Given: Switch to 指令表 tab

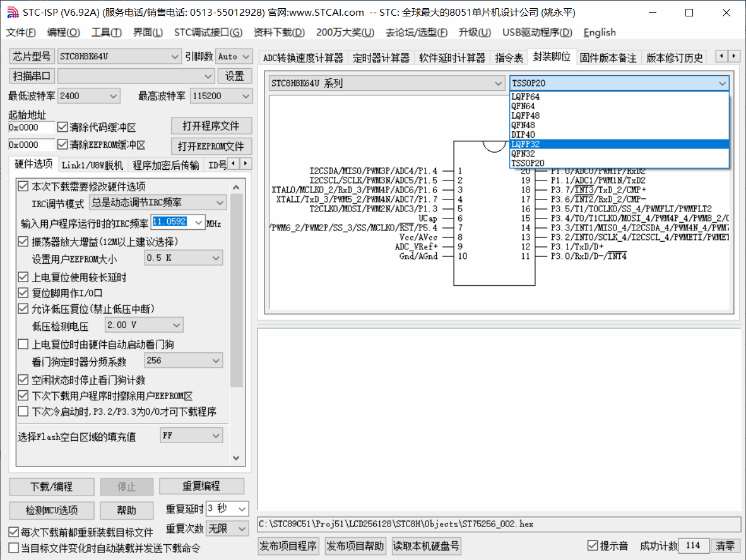Looking at the screenshot, I should [x=509, y=58].
